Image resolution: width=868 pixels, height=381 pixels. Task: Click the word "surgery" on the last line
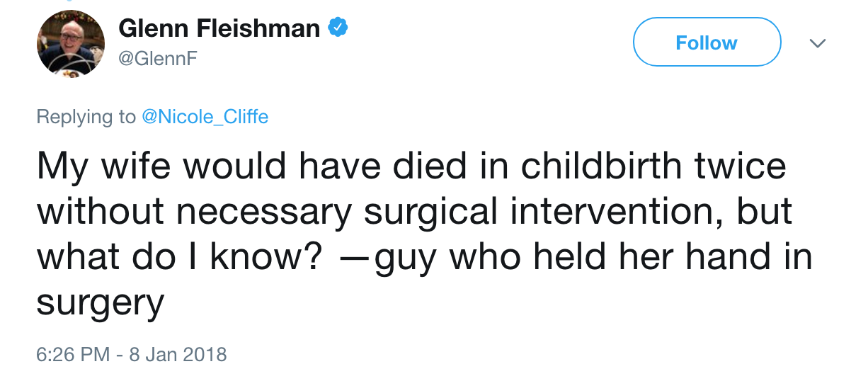coord(101,306)
